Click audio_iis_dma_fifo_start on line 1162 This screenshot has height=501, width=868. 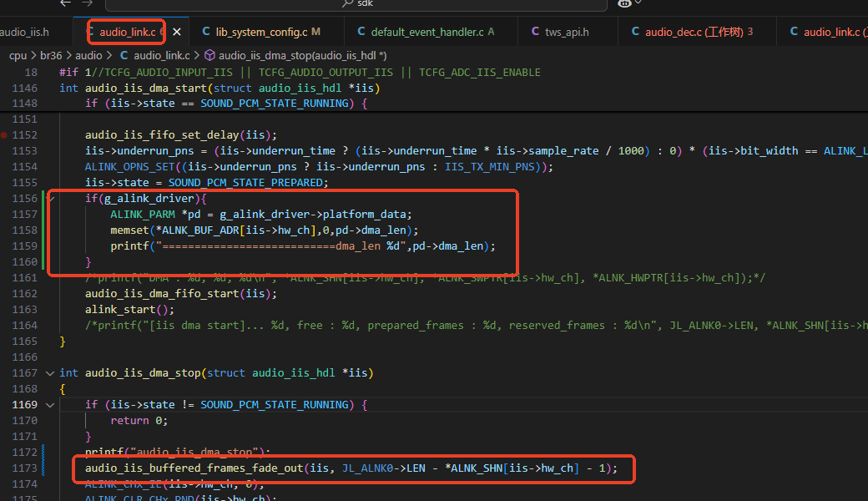(x=162, y=294)
